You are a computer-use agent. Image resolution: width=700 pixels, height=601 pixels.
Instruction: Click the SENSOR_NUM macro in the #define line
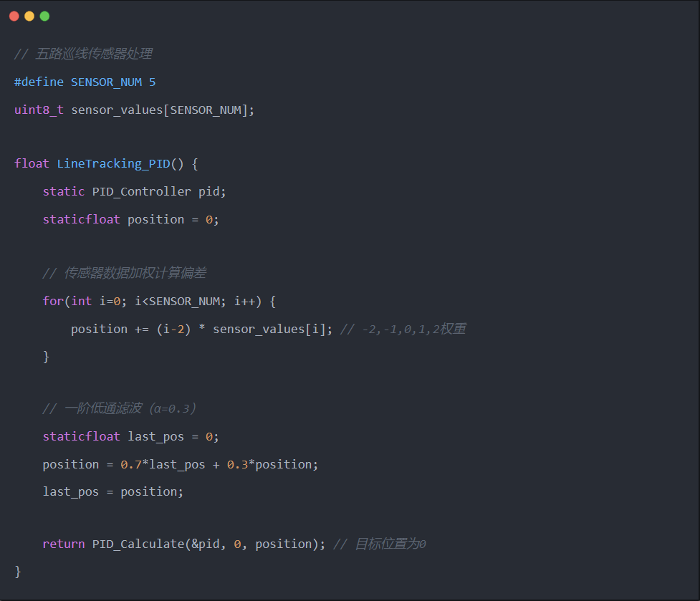106,82
